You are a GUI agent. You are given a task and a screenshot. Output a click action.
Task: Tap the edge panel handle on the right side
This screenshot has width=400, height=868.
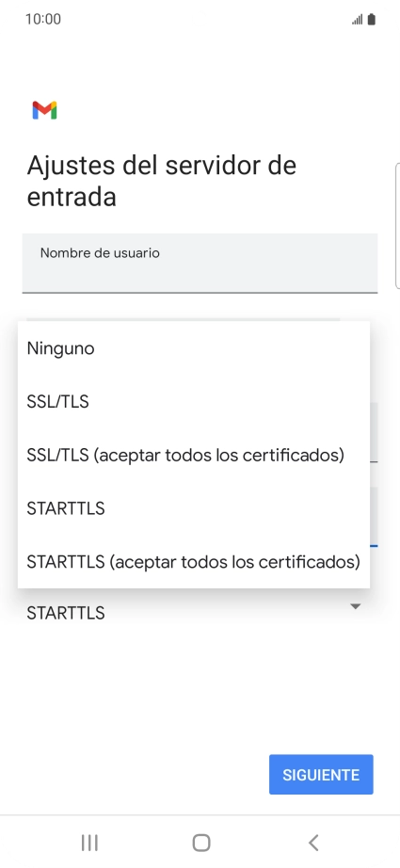pos(397,226)
